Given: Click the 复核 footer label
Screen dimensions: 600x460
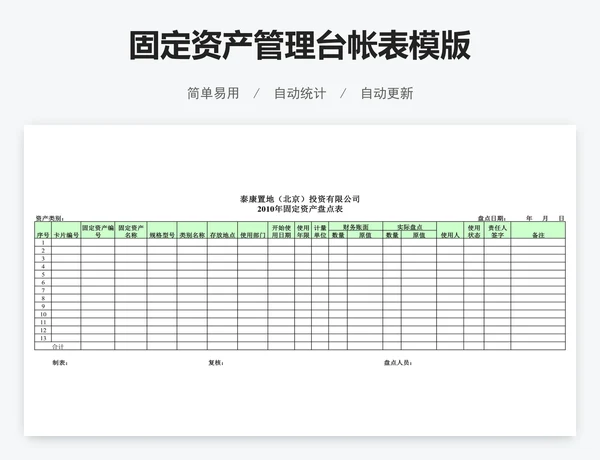Looking at the screenshot, I should pyautogui.click(x=216, y=363).
